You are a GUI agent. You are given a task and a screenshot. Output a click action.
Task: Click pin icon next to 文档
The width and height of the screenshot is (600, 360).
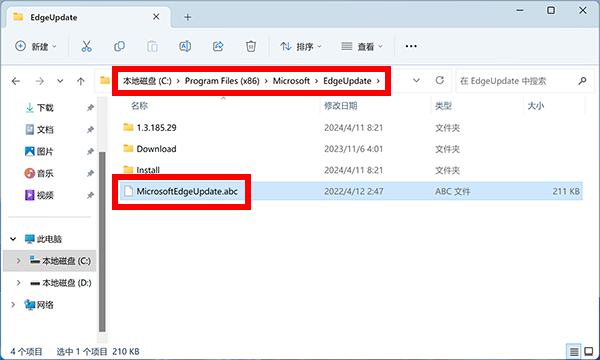click(x=90, y=130)
